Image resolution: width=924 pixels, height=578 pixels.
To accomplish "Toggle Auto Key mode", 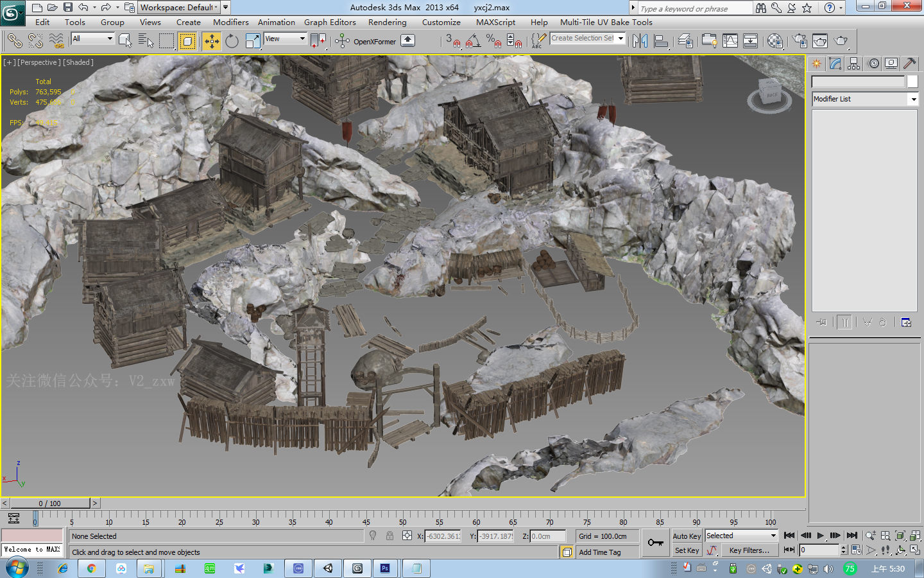I will (687, 536).
